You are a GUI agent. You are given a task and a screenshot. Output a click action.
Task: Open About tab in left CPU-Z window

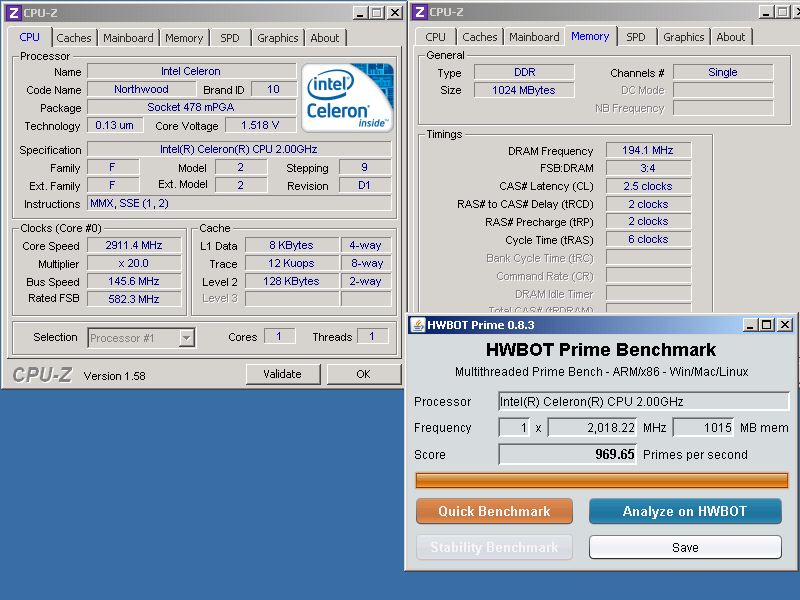325,38
